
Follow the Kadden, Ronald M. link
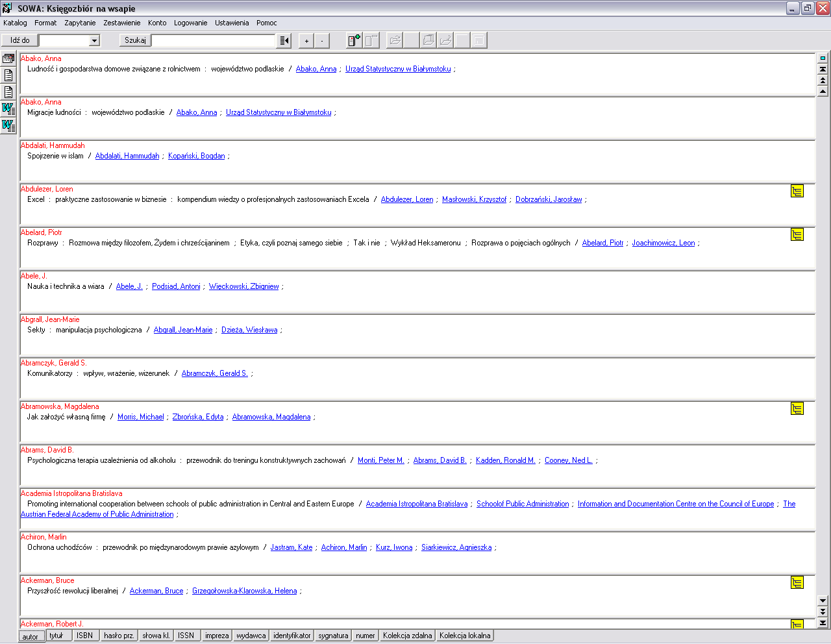pos(506,460)
